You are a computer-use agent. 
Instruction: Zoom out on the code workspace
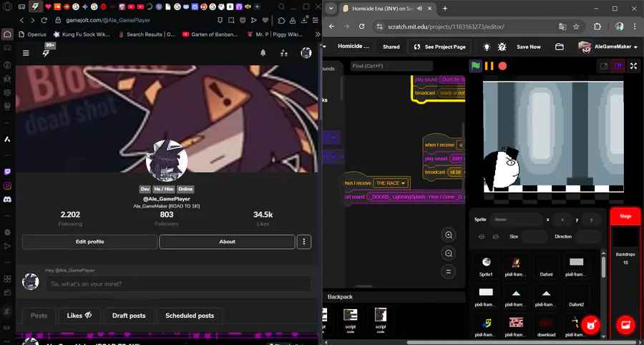click(449, 253)
